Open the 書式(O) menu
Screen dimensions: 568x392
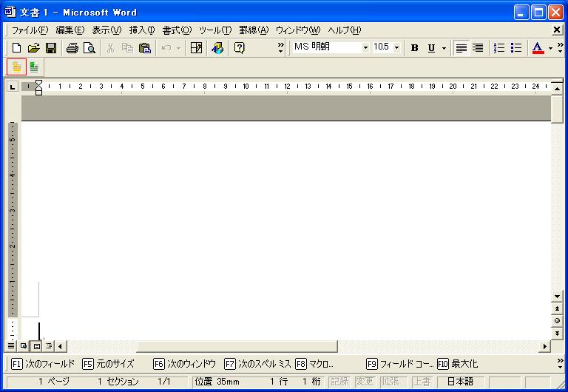[x=177, y=30]
